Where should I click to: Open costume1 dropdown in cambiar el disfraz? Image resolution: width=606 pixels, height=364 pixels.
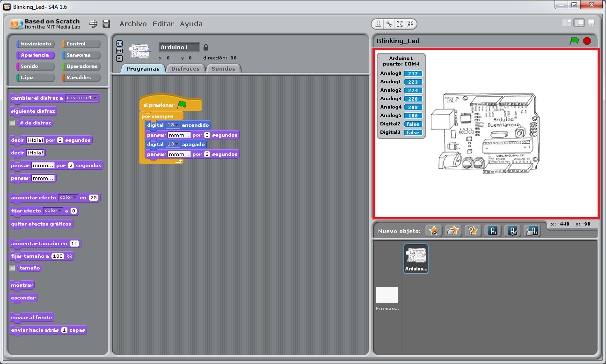tap(82, 98)
